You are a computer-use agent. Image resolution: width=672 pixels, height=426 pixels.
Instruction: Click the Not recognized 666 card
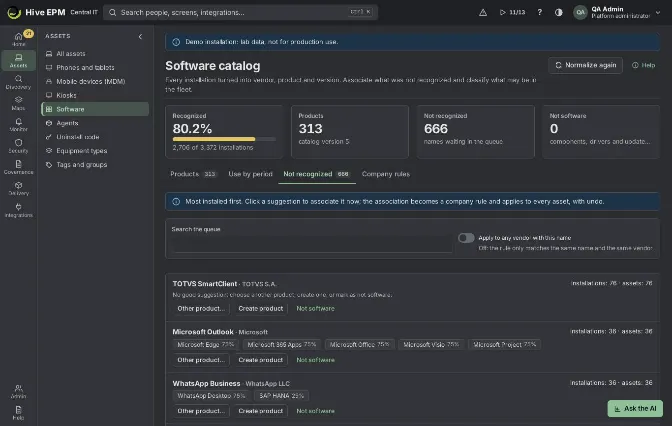click(x=476, y=132)
